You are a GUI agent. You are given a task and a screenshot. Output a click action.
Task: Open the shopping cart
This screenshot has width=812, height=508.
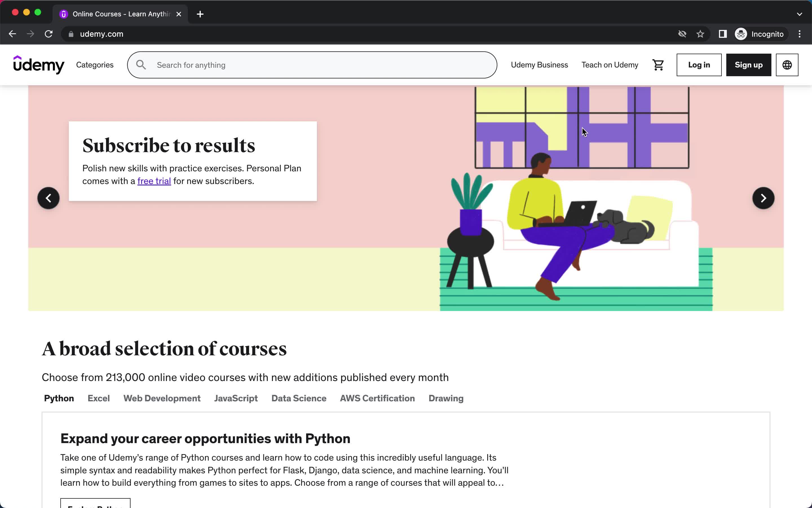pos(658,65)
